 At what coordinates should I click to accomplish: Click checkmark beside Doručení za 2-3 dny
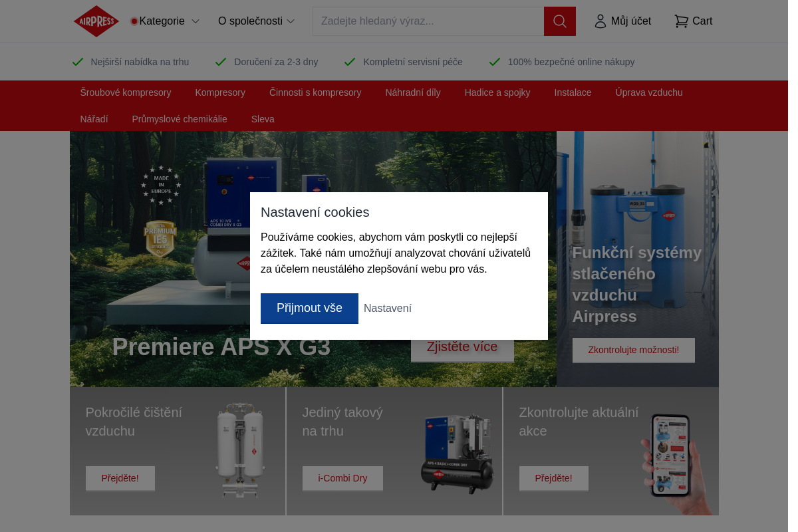(x=221, y=62)
